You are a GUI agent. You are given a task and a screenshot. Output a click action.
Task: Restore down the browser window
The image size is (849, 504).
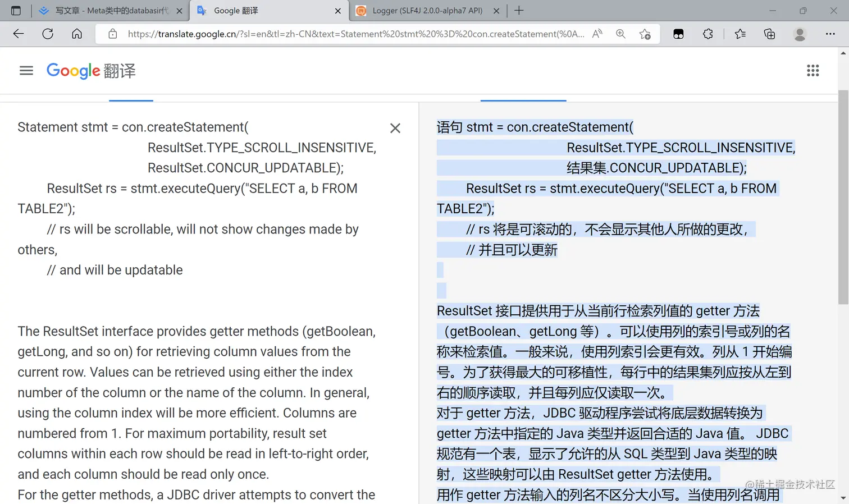point(803,11)
